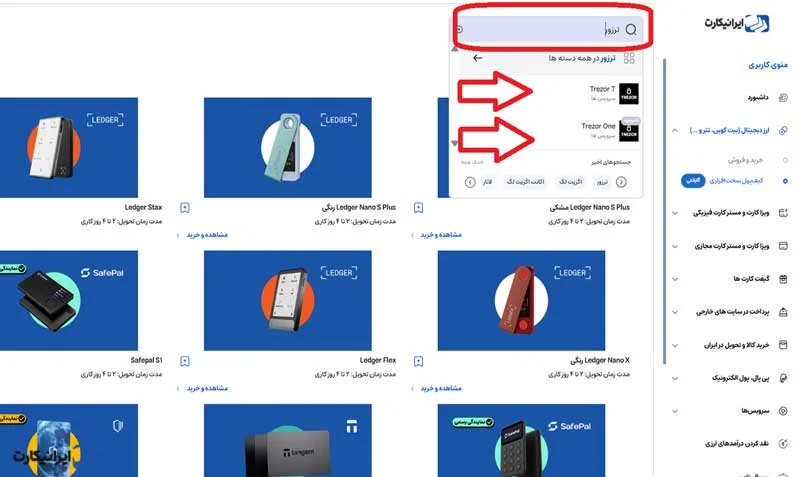Click the categories grid icon in search dropdown
The width and height of the screenshot is (800, 477).
click(x=629, y=58)
